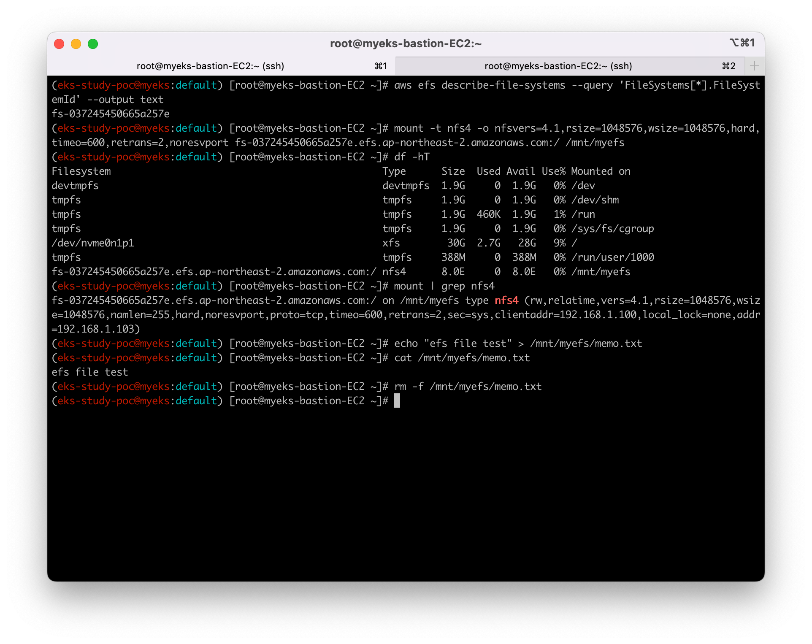This screenshot has width=812, height=644.
Task: Click the 'mount | grep nfs4' command
Action: 444,286
